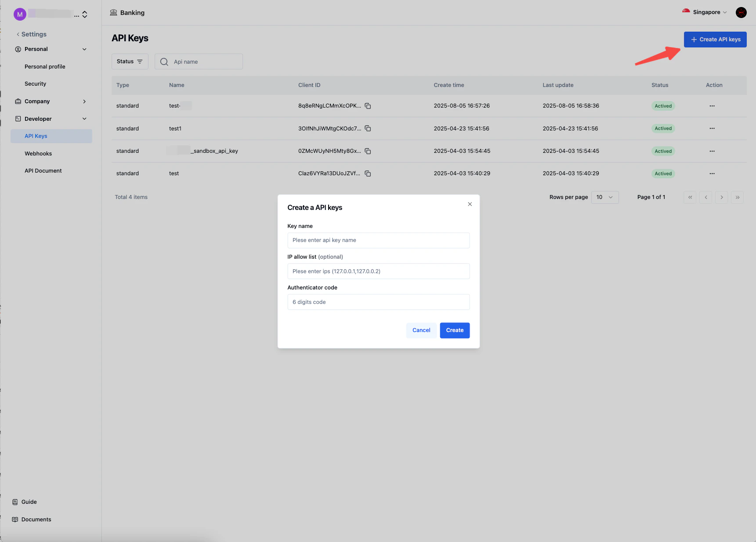Open the Status filter
Image resolution: width=756 pixels, height=542 pixels.
click(x=130, y=61)
